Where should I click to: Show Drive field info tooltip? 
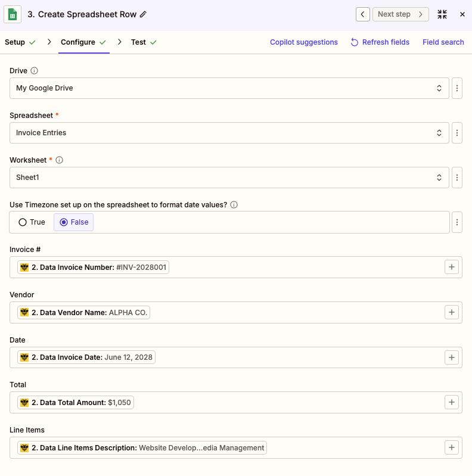(35, 71)
